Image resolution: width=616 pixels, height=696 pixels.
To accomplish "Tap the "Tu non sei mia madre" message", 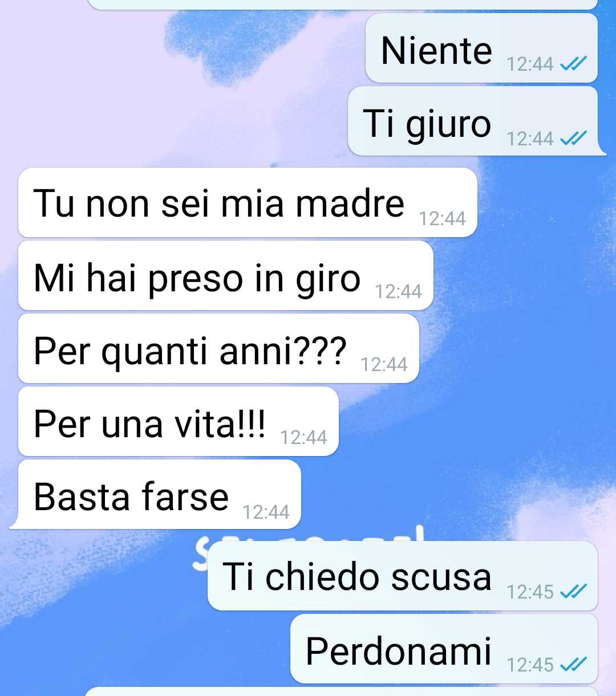I will tap(248, 202).
